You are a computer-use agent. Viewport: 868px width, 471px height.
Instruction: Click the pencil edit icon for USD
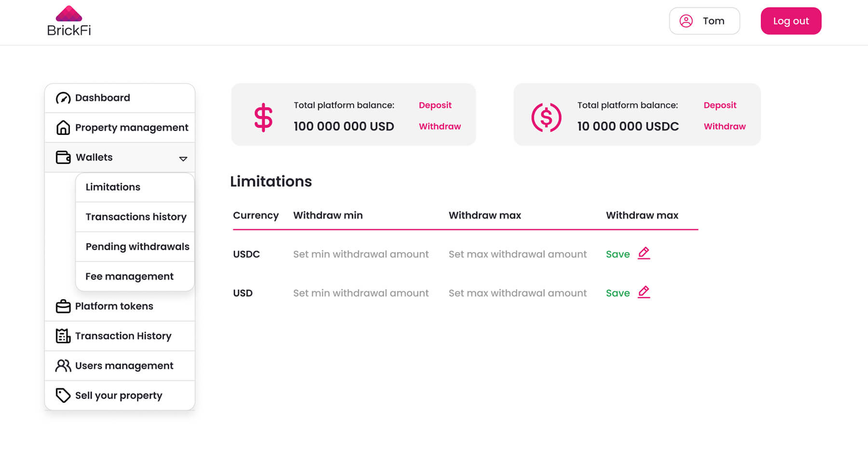[x=644, y=292]
